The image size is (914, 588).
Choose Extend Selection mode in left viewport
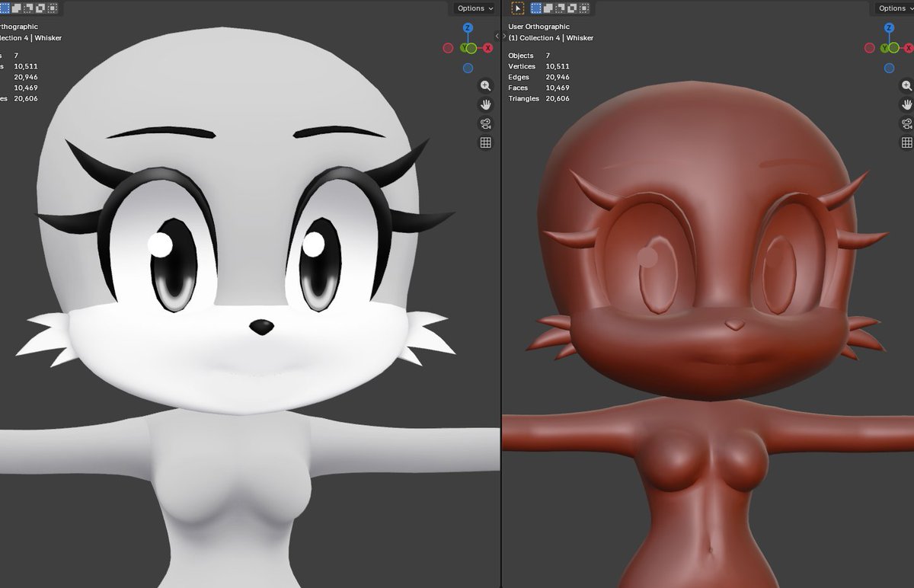pos(16,8)
